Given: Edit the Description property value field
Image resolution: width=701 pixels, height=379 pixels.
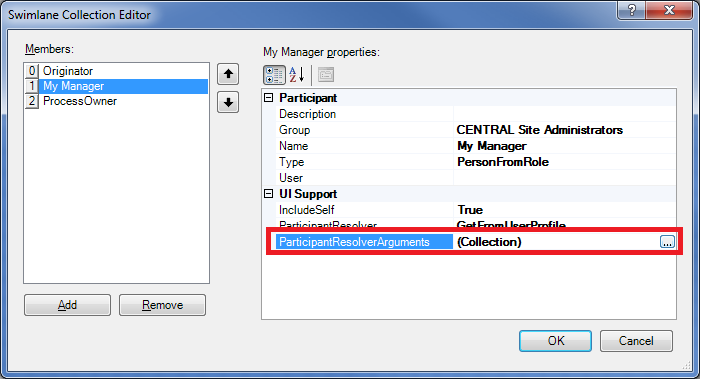Looking at the screenshot, I should point(565,114).
